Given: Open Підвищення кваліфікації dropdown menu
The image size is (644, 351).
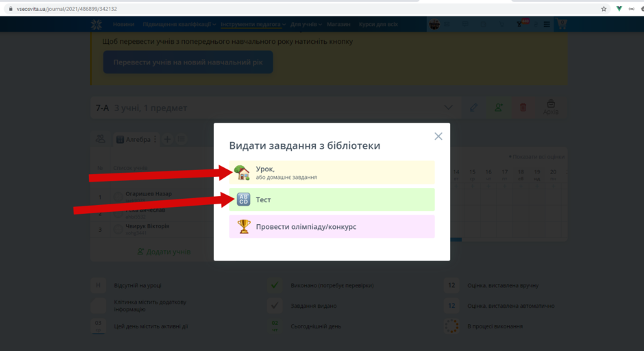Looking at the screenshot, I should click(x=179, y=24).
